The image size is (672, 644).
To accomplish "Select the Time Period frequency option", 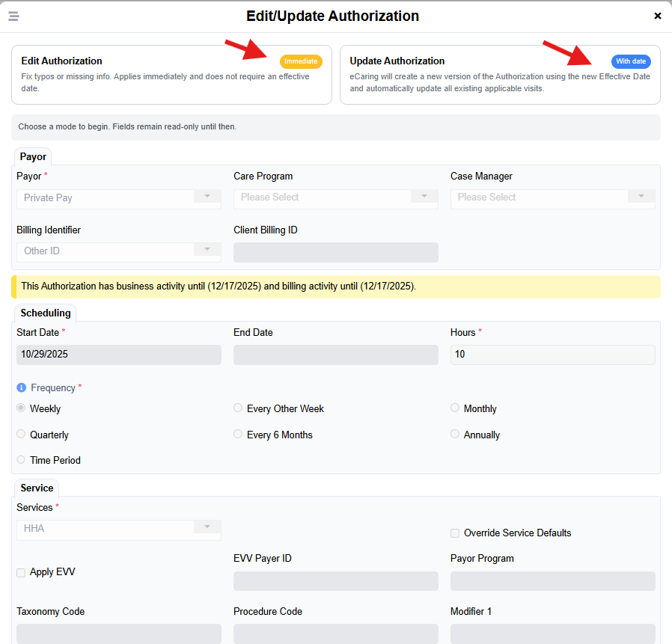I will coord(21,460).
